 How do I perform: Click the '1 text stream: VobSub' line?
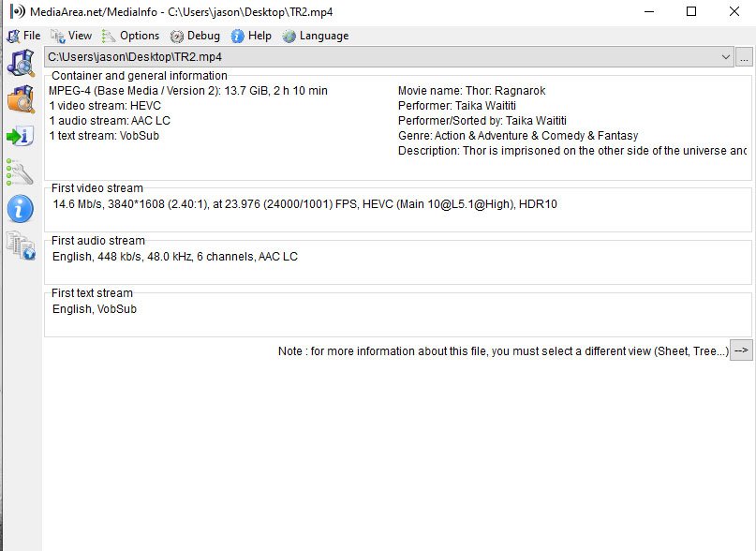pyautogui.click(x=104, y=136)
